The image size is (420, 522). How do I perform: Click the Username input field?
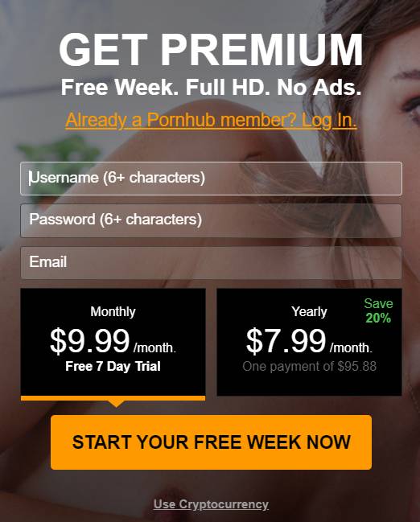211,179
